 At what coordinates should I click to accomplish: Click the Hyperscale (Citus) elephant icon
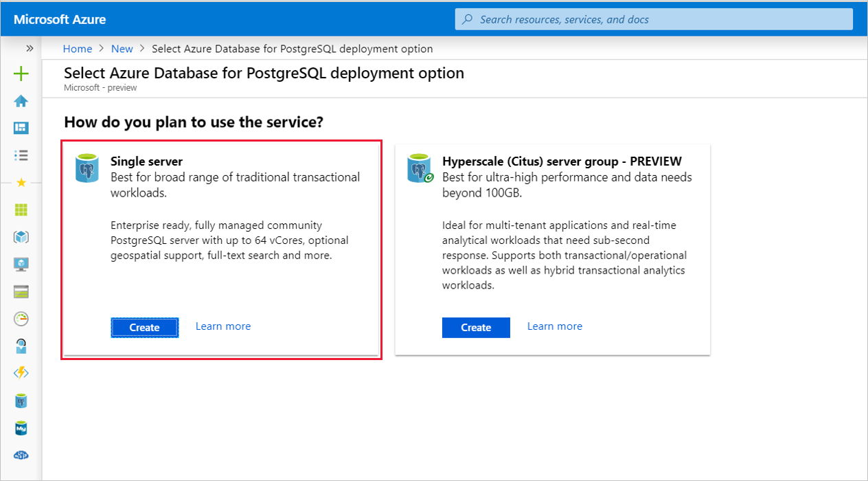tap(419, 169)
